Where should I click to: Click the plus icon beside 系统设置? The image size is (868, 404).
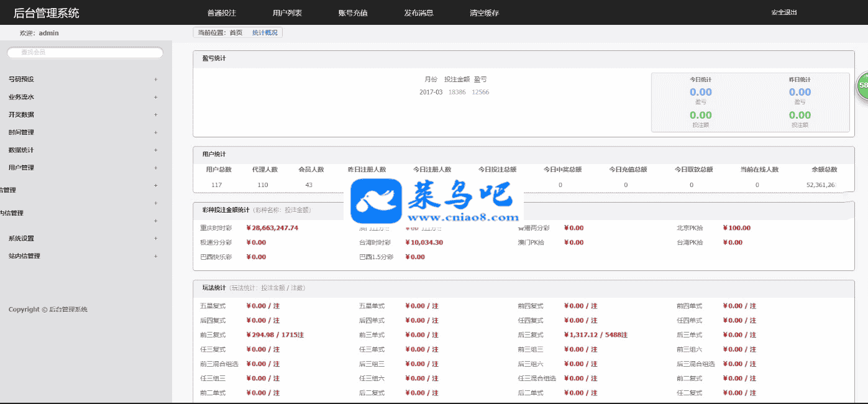(155, 239)
